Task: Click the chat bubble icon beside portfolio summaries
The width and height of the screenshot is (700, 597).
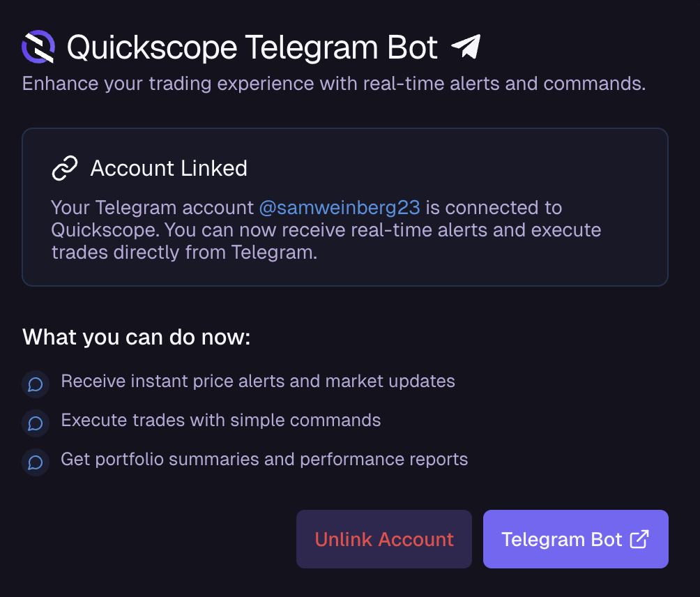Action: [x=36, y=462]
